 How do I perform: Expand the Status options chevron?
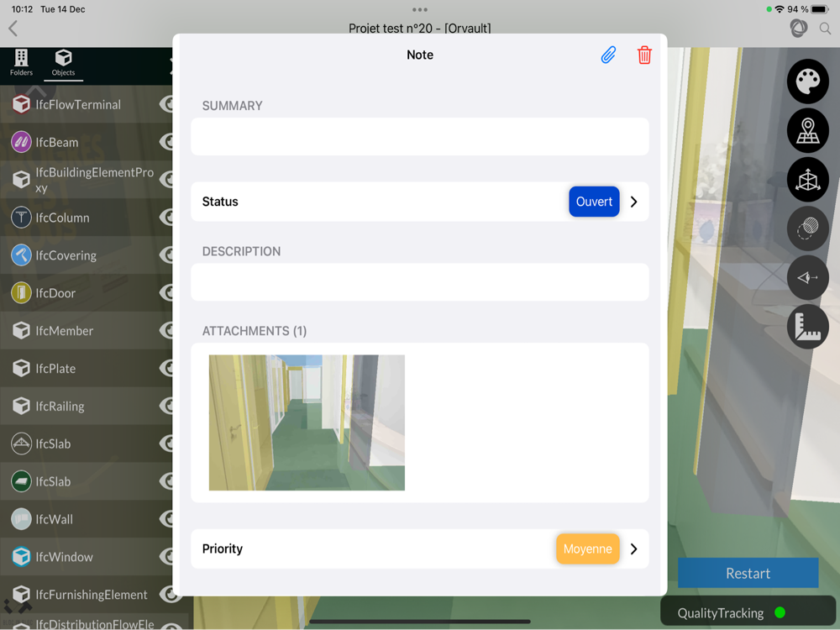(633, 202)
